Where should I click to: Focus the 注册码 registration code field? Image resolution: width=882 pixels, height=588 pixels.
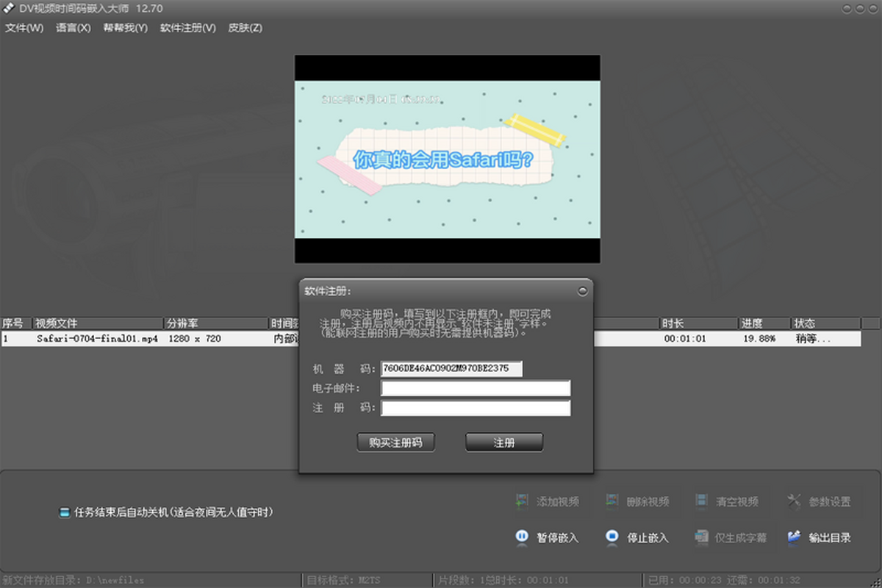point(476,408)
